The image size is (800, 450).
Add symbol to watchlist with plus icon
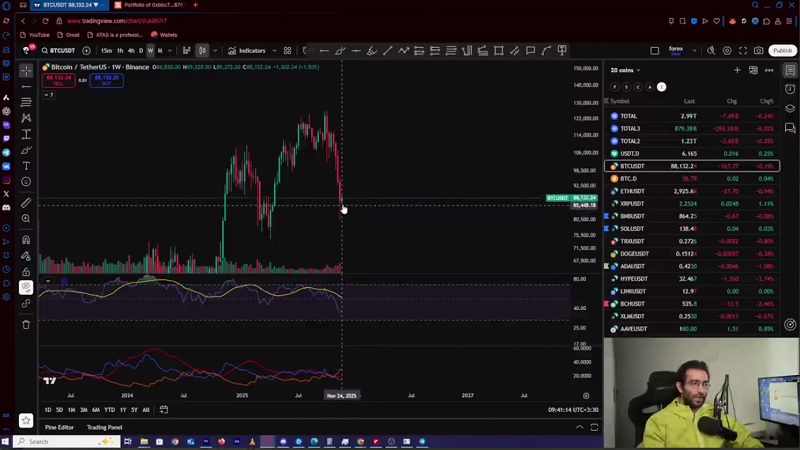[x=737, y=70]
